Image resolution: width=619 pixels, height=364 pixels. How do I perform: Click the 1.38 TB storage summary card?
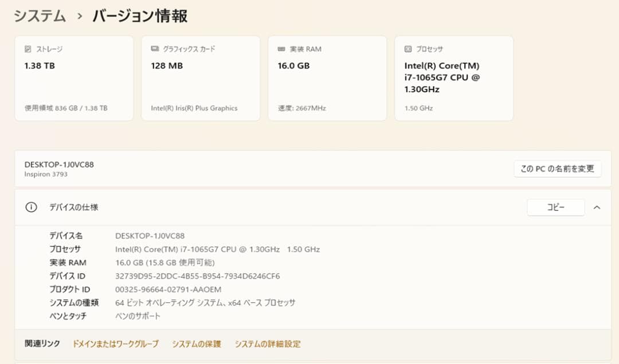73,77
